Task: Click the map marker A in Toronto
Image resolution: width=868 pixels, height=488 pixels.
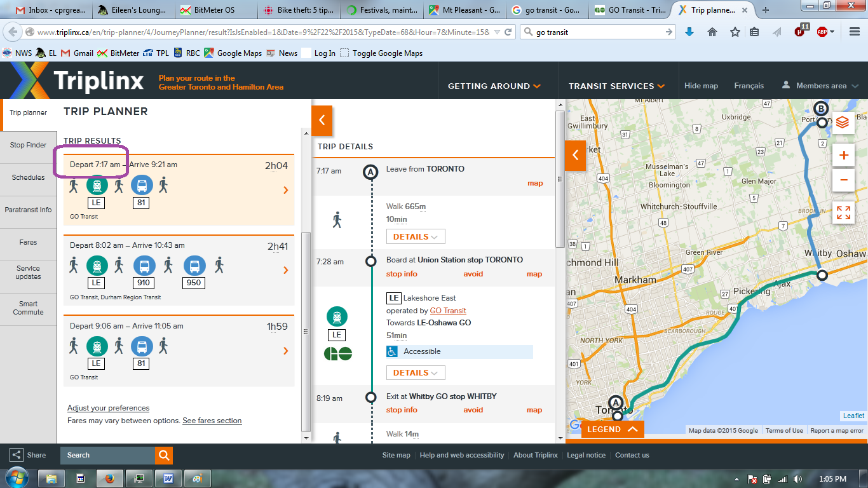Action: [615, 402]
